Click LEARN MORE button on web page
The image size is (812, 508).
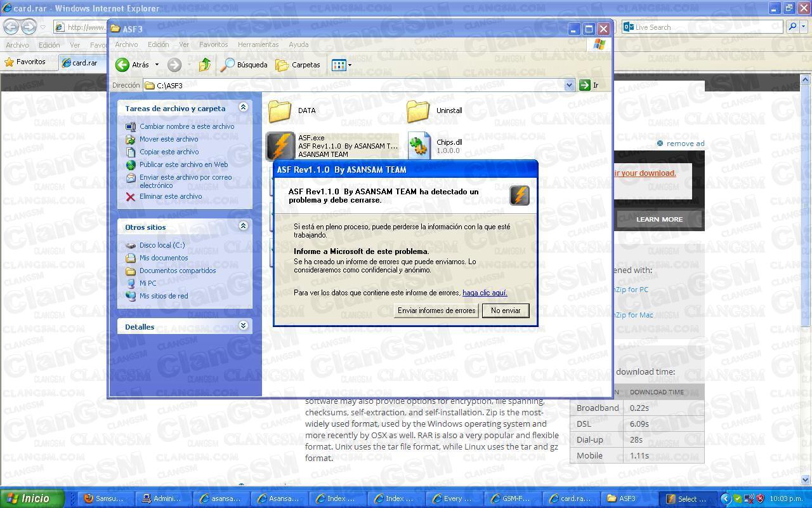tap(660, 219)
